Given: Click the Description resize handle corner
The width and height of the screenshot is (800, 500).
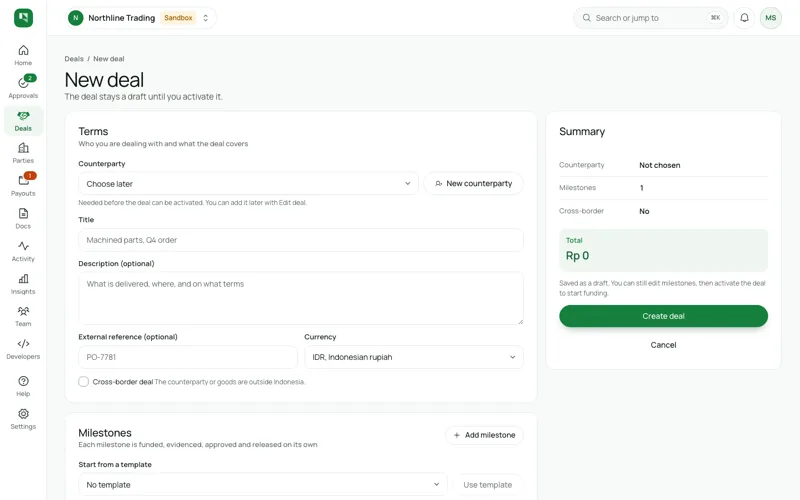Looking at the screenshot, I should [520, 321].
